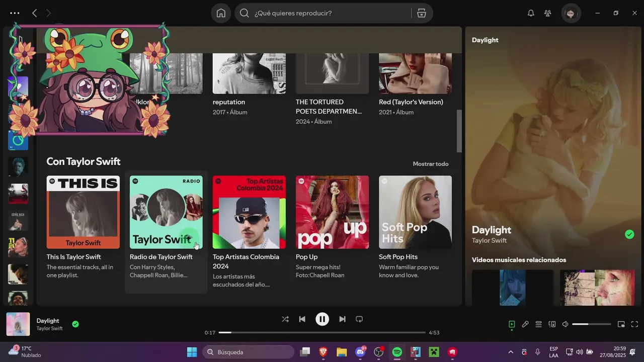Open Red (Taylor's Version) album title
This screenshot has height=362, width=644.
pos(411,102)
